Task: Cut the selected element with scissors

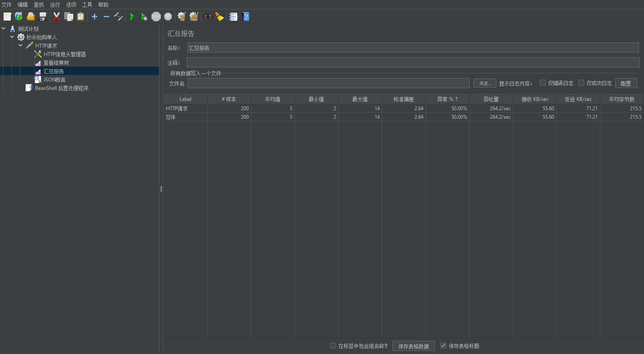Action: coord(56,17)
